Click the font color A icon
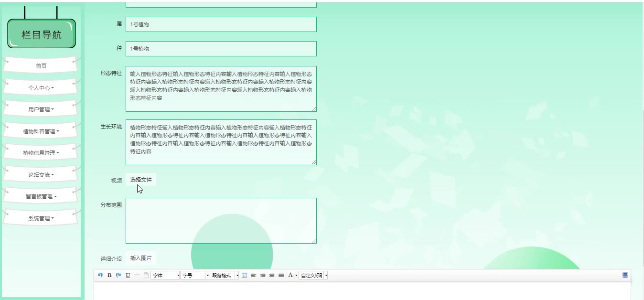The height and width of the screenshot is (300, 644). point(290,275)
